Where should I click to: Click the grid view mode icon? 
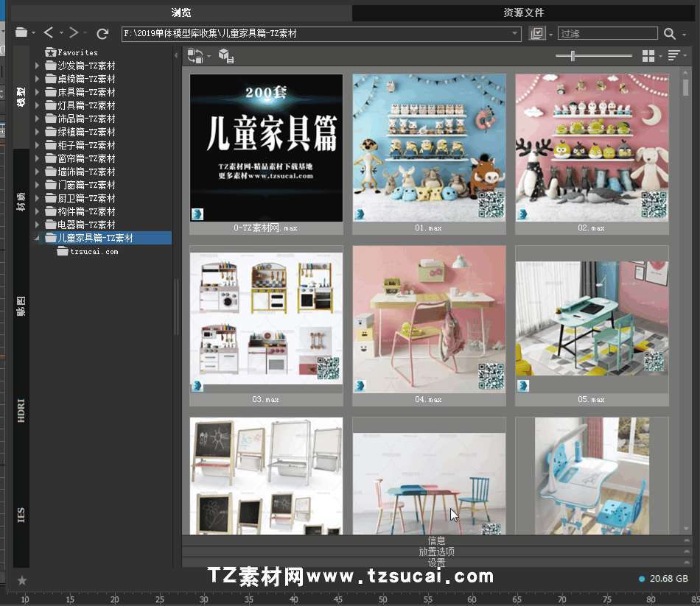[x=648, y=56]
